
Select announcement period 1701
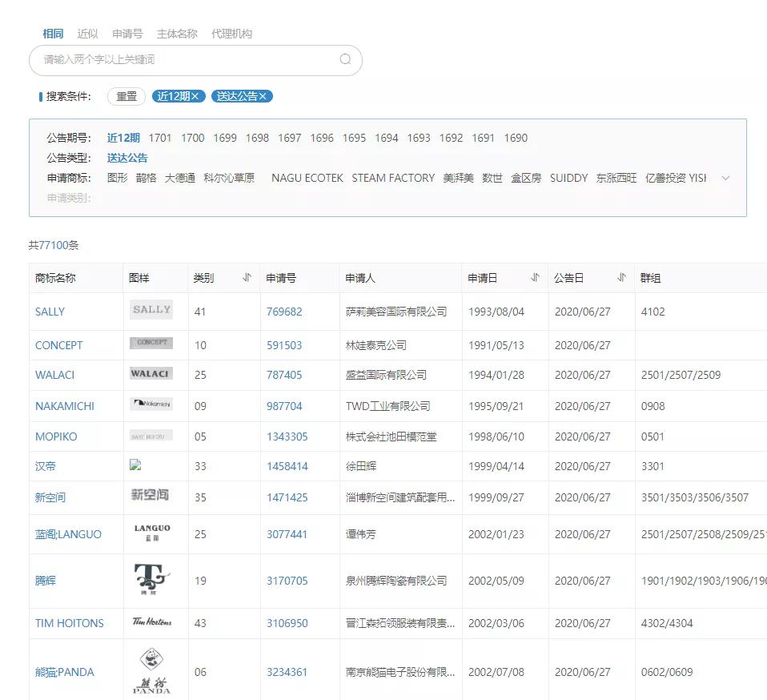[x=160, y=138]
